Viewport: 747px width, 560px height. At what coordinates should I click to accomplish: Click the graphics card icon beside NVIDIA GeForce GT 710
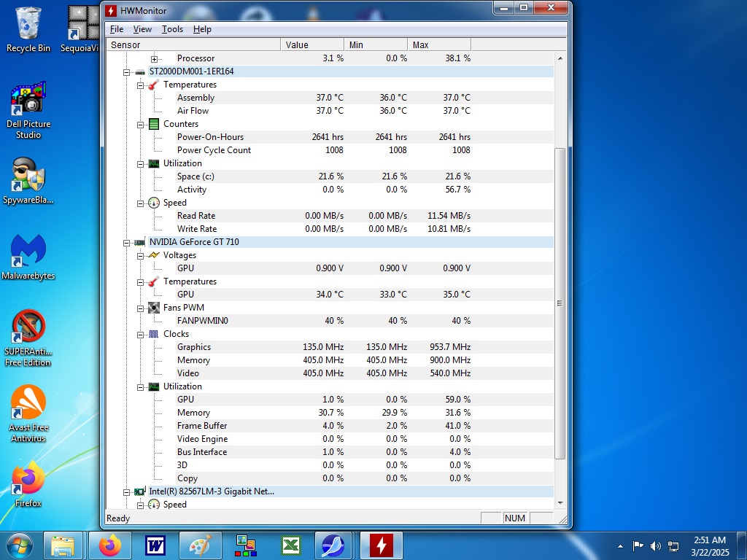coord(139,242)
